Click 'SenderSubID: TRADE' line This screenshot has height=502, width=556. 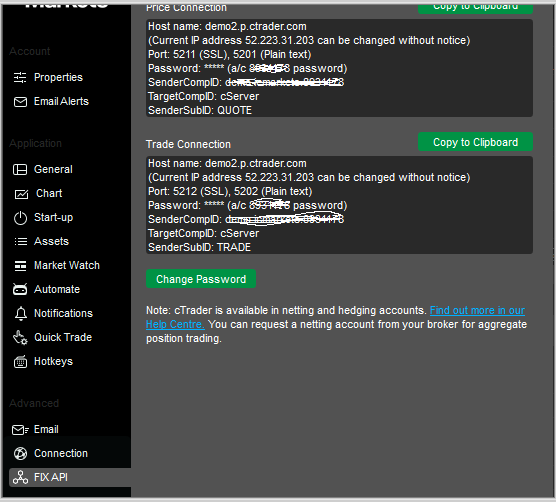click(199, 247)
